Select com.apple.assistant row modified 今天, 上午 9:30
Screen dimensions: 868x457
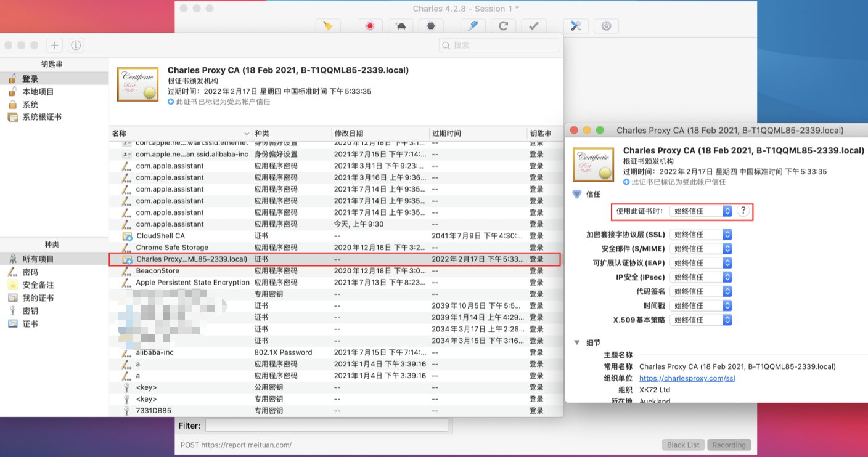[336, 224]
